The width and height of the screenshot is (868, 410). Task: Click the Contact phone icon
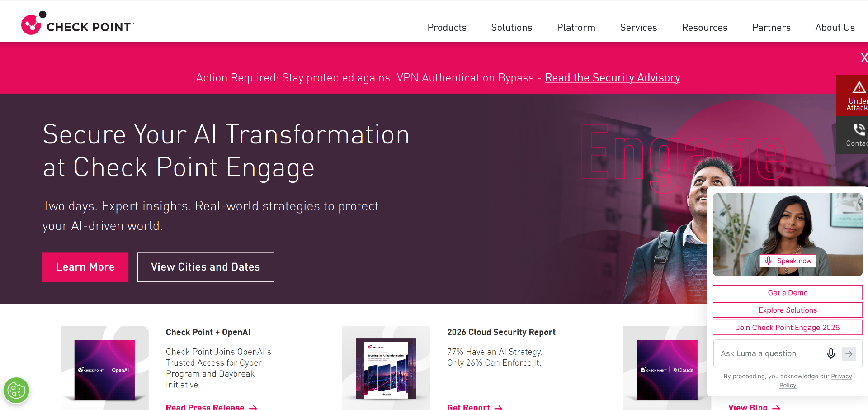point(859,129)
